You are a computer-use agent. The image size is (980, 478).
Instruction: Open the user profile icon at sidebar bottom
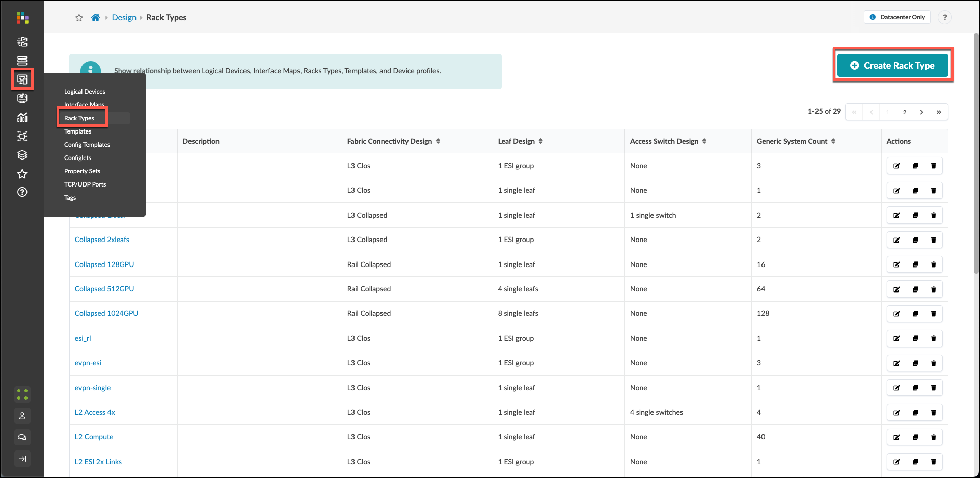(x=22, y=416)
